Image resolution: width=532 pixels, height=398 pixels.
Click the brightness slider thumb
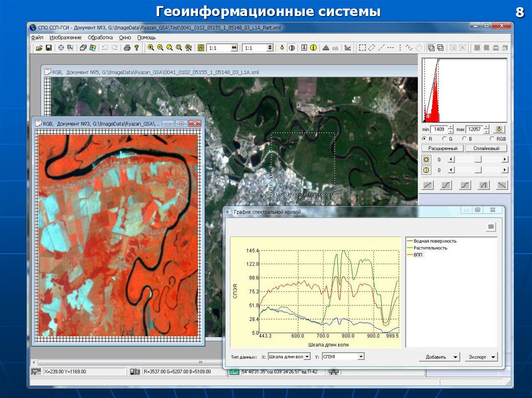(x=477, y=159)
